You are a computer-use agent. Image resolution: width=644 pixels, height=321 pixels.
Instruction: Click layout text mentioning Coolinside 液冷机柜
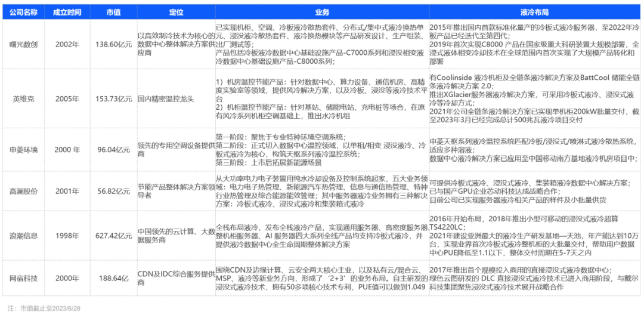534,81
